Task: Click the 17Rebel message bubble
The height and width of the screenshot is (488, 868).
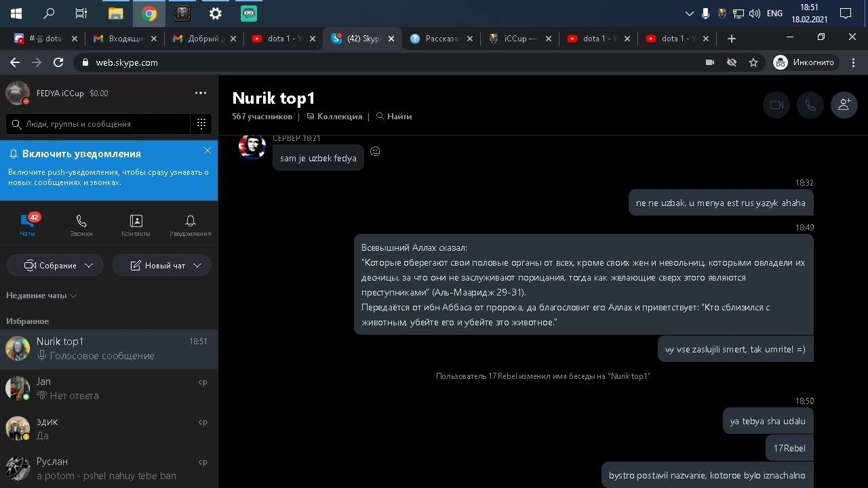Action: [x=789, y=448]
